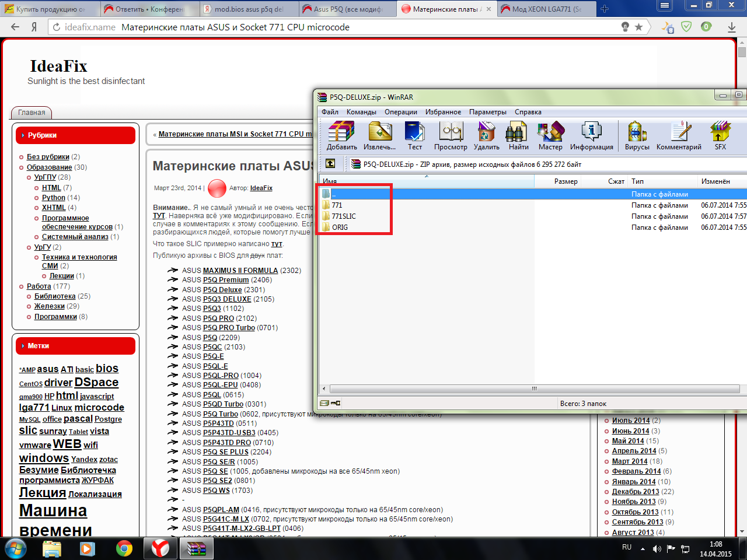
Task: Open the Просмотр (View) tool
Action: [x=451, y=136]
